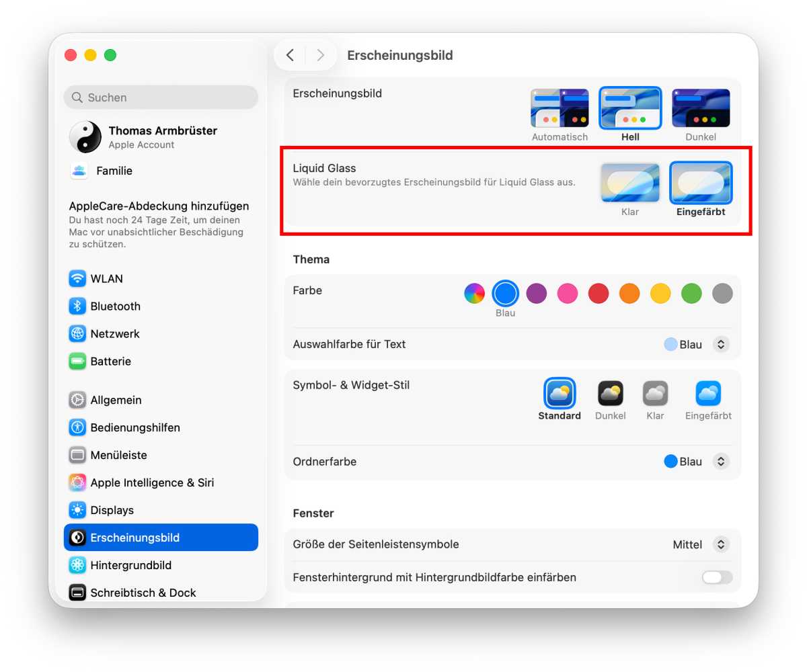807x672 pixels.
Task: Navigate back with the left arrow button
Action: click(291, 55)
